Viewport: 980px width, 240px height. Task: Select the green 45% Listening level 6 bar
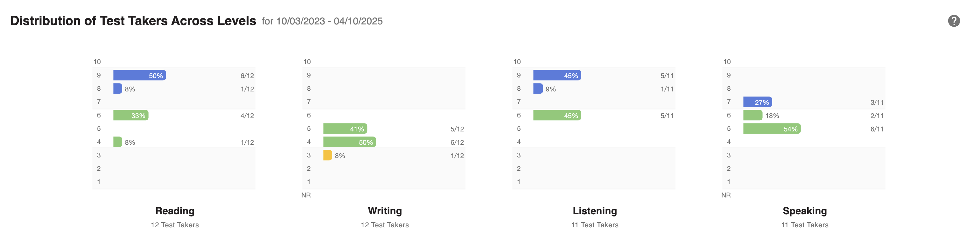[x=557, y=115]
